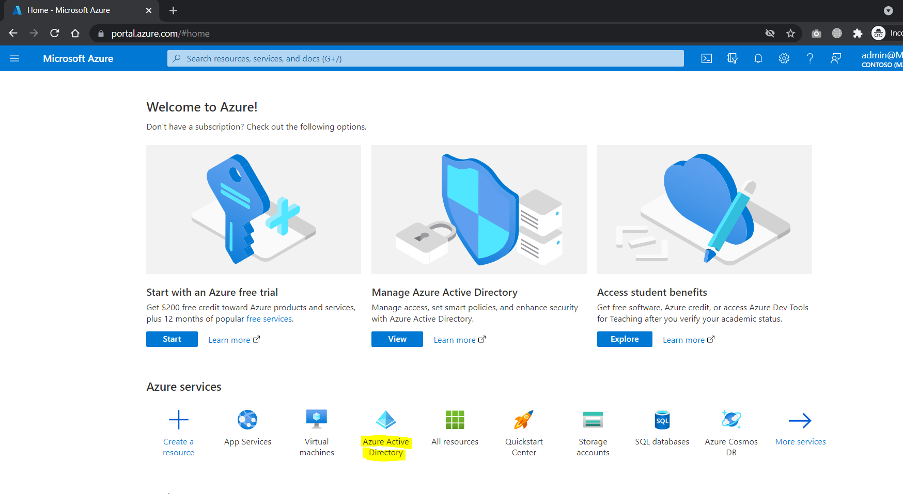Close the Home - Microsoft Azure tab
The height and width of the screenshot is (494, 904).
point(148,10)
